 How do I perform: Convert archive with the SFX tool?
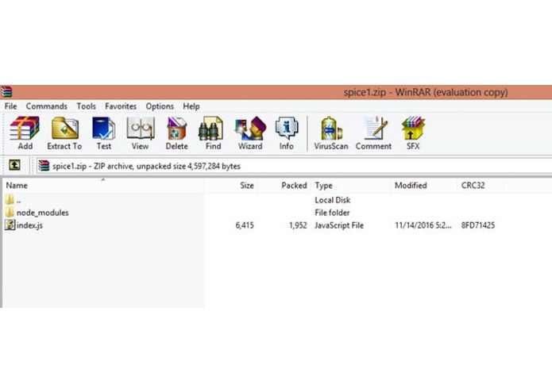pyautogui.click(x=413, y=133)
